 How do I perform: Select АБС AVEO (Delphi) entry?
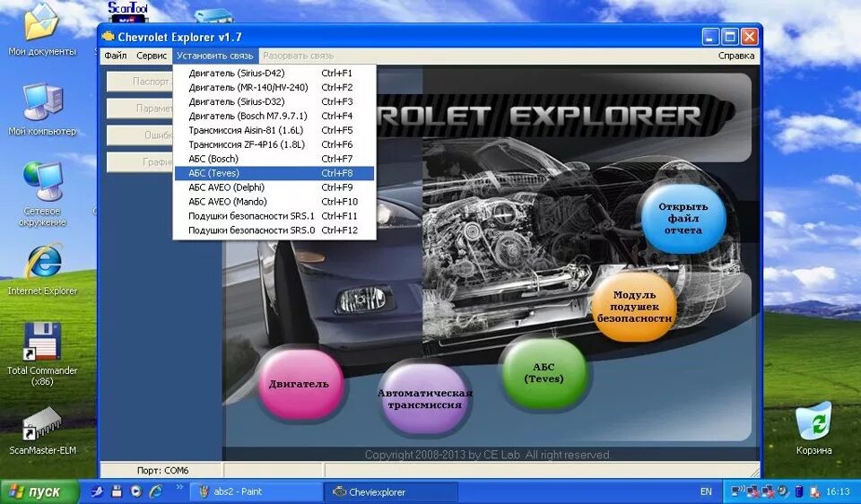click(x=274, y=187)
